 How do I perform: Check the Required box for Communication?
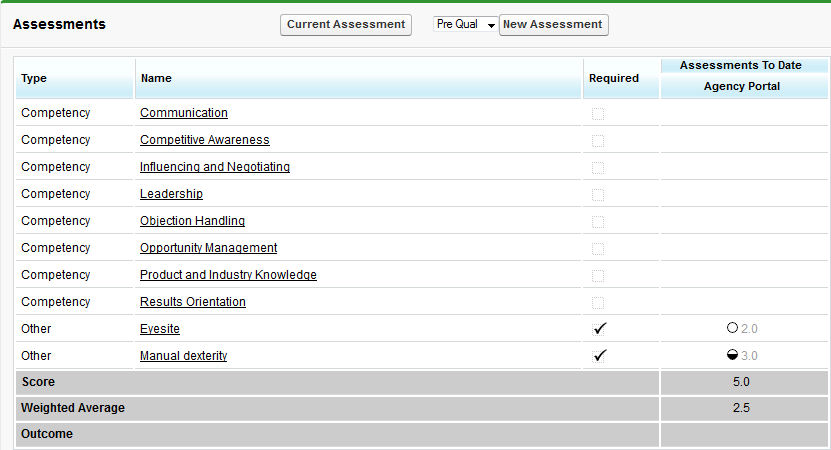(598, 113)
